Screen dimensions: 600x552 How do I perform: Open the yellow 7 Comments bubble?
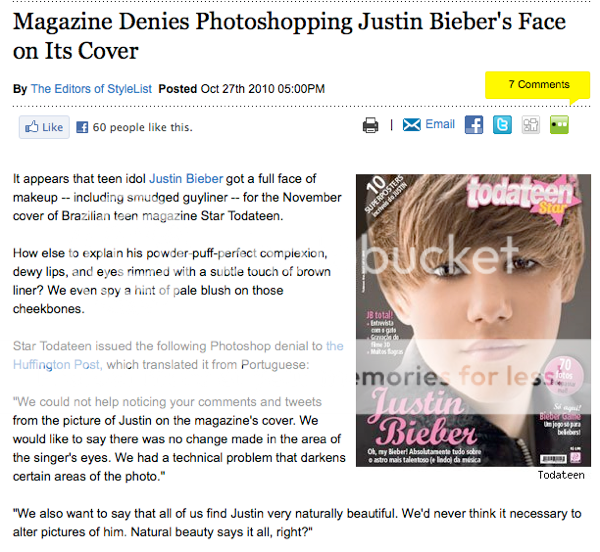point(538,85)
